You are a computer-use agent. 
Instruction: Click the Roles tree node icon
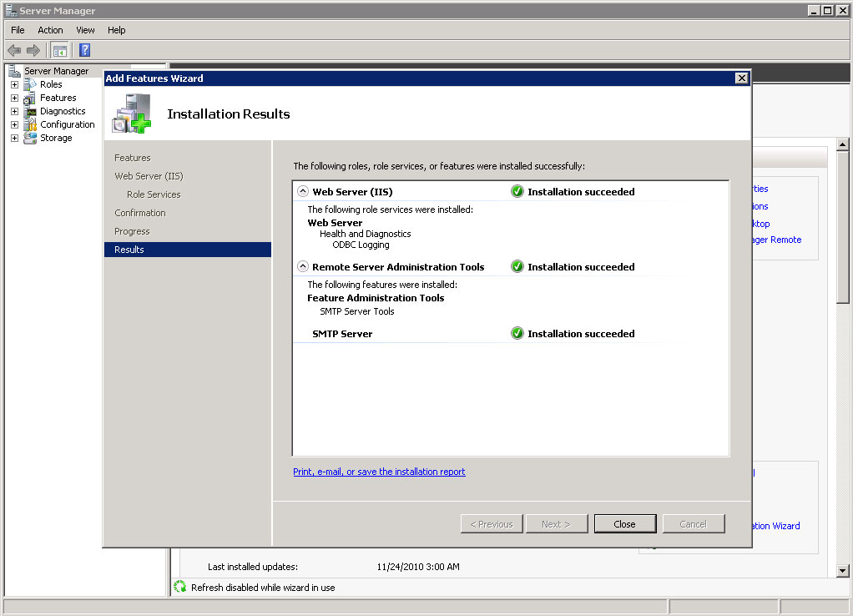[x=30, y=84]
